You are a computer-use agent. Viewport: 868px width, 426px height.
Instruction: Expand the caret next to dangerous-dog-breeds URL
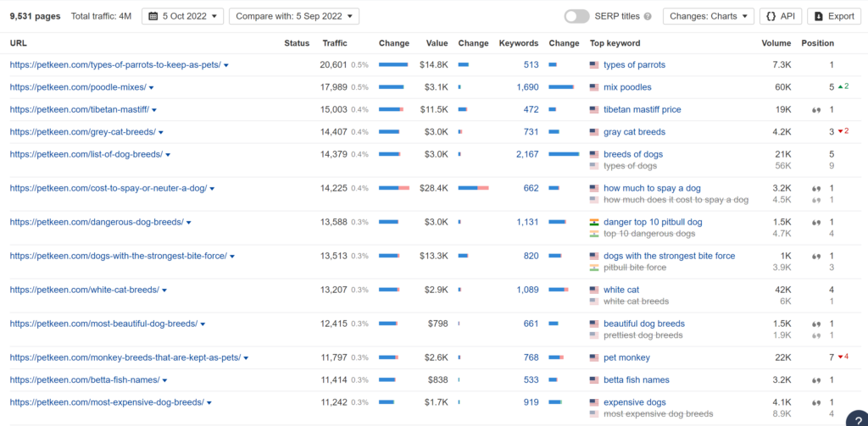click(189, 223)
